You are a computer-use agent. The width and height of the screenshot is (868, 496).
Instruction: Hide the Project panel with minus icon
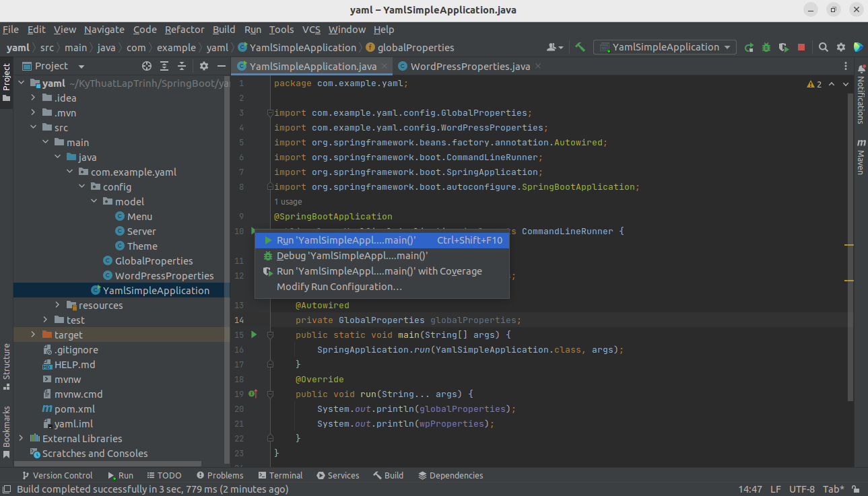coord(222,66)
